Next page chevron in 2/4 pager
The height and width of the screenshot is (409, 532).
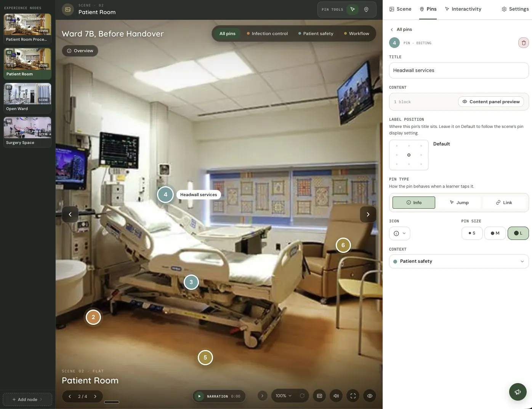[95, 396]
